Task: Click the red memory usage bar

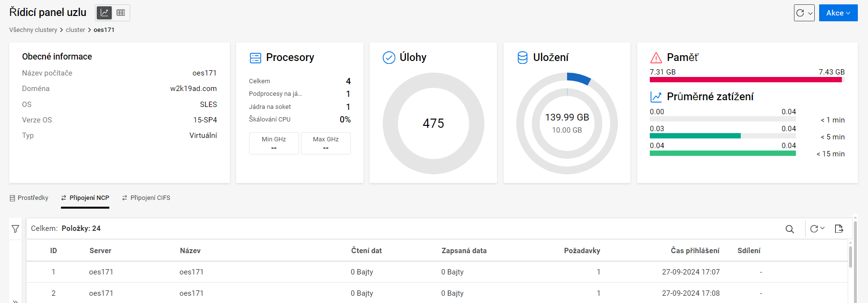Action: pyautogui.click(x=745, y=80)
